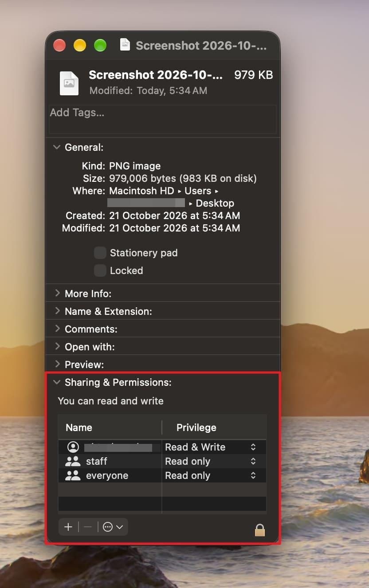Click the title bar document proxy icon
Image resolution: width=369 pixels, height=588 pixels.
point(125,45)
